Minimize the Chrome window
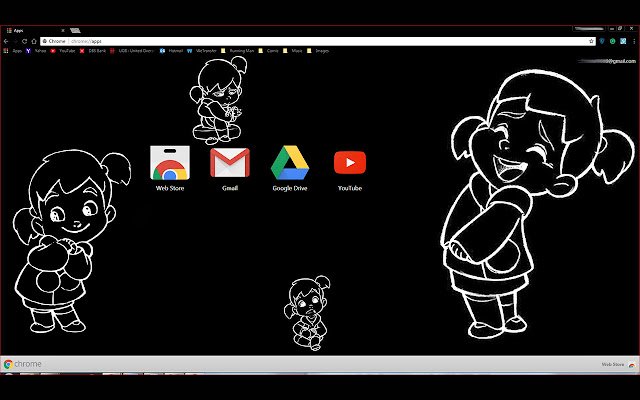Viewport: 640px width, 400px height. 611,29
